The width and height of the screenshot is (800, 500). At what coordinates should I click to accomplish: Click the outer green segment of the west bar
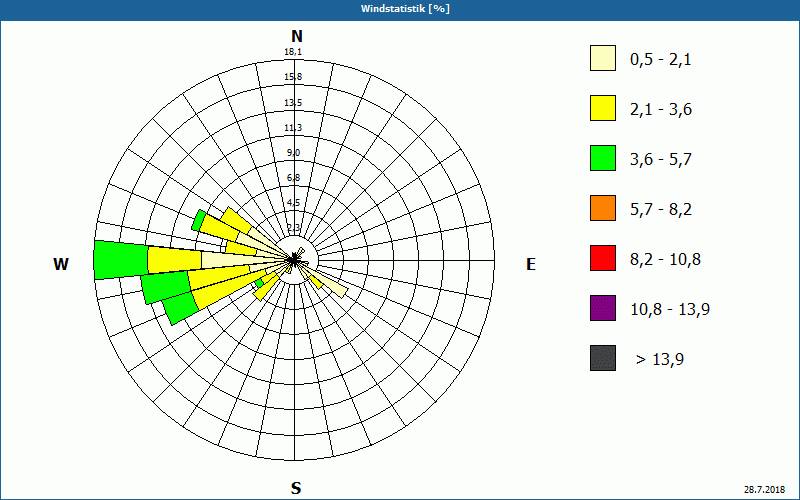click(x=121, y=260)
